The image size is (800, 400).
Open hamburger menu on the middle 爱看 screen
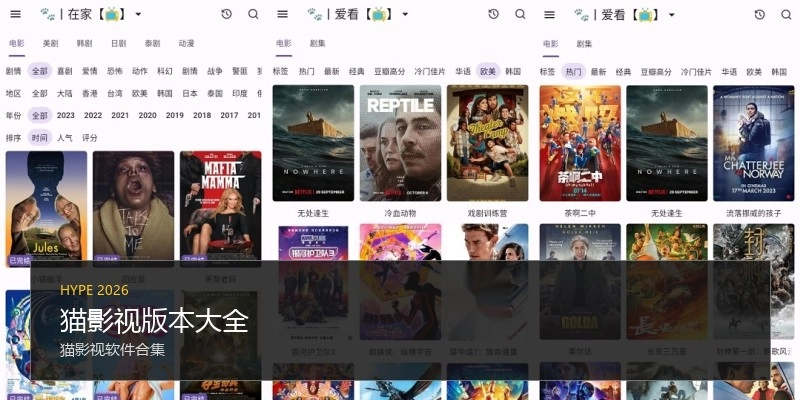point(283,14)
